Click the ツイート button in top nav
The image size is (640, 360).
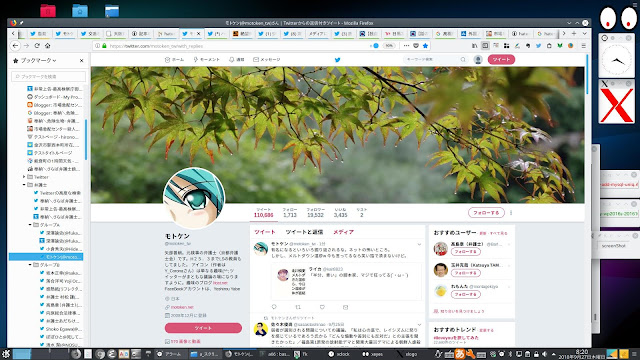tap(501, 60)
